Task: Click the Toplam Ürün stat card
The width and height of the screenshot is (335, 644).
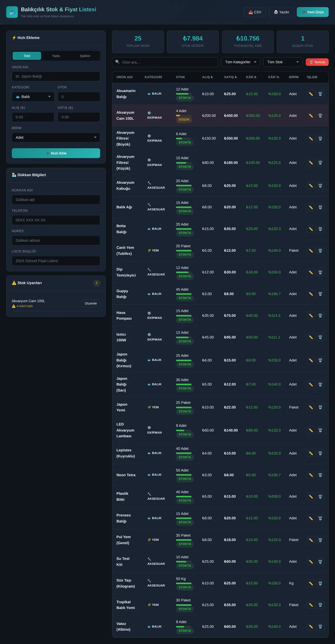Action: tap(138, 42)
